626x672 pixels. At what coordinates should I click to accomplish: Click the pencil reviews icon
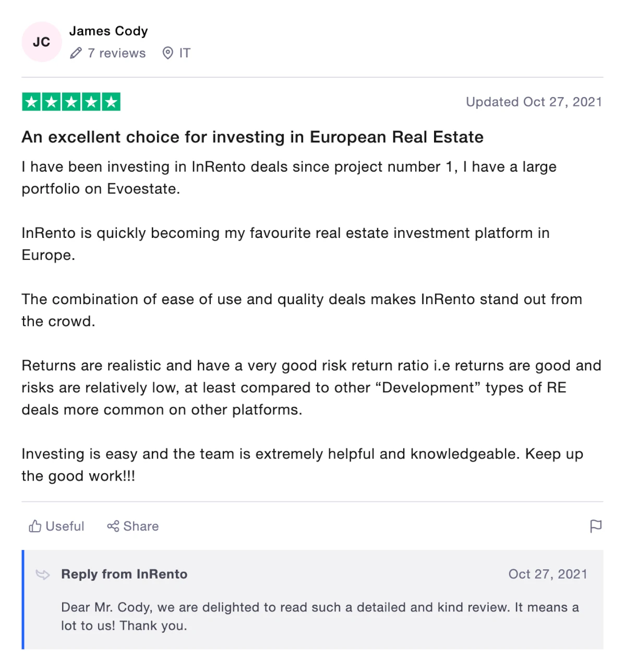76,53
